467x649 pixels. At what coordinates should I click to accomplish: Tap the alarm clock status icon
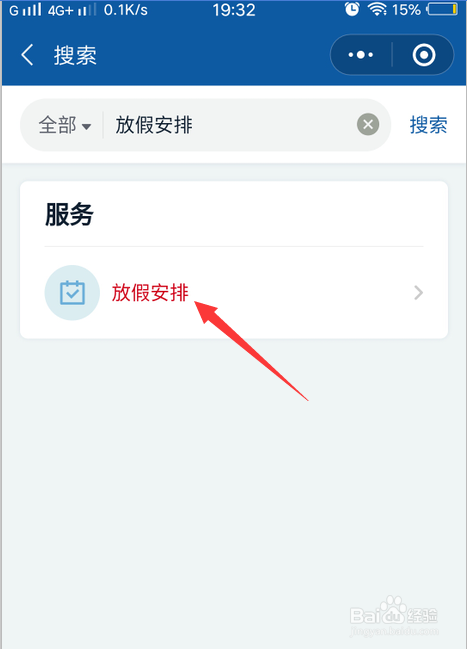tap(352, 9)
